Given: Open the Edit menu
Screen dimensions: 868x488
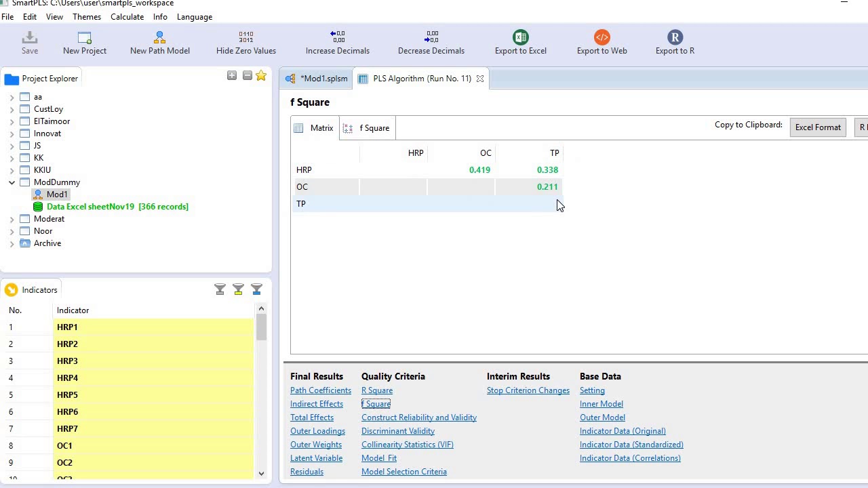Looking at the screenshot, I should click(x=30, y=17).
